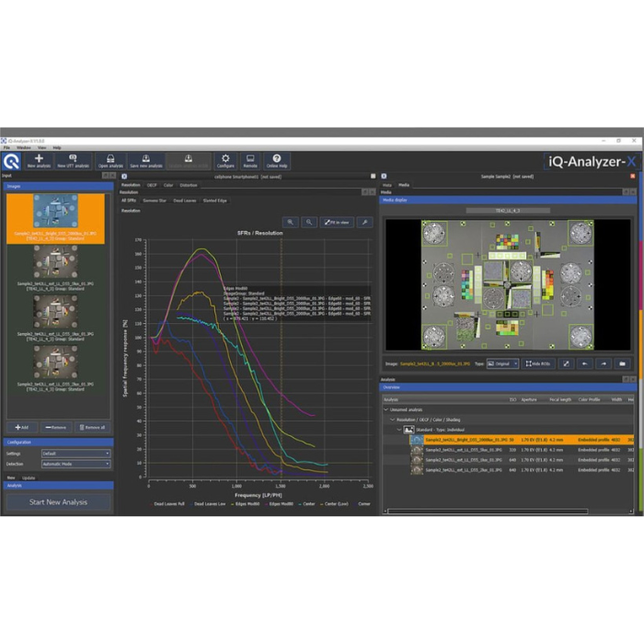Image resolution: width=644 pixels, height=644 pixels.
Task: Switch to the Color tab
Action: pos(168,185)
